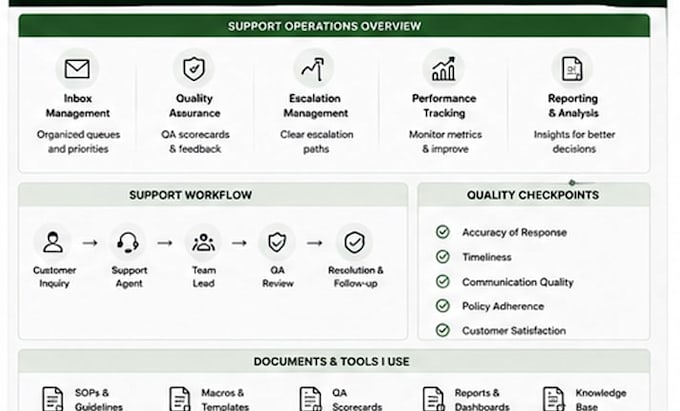Click the Timeliness check circle
This screenshot has height=411, width=680.
(442, 257)
